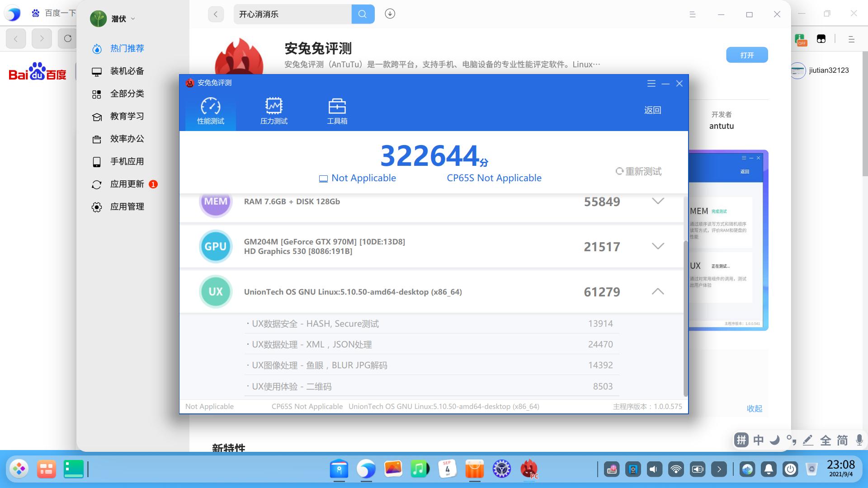868x488 pixels.
Task: Open the volume control in system tray
Action: point(654,469)
